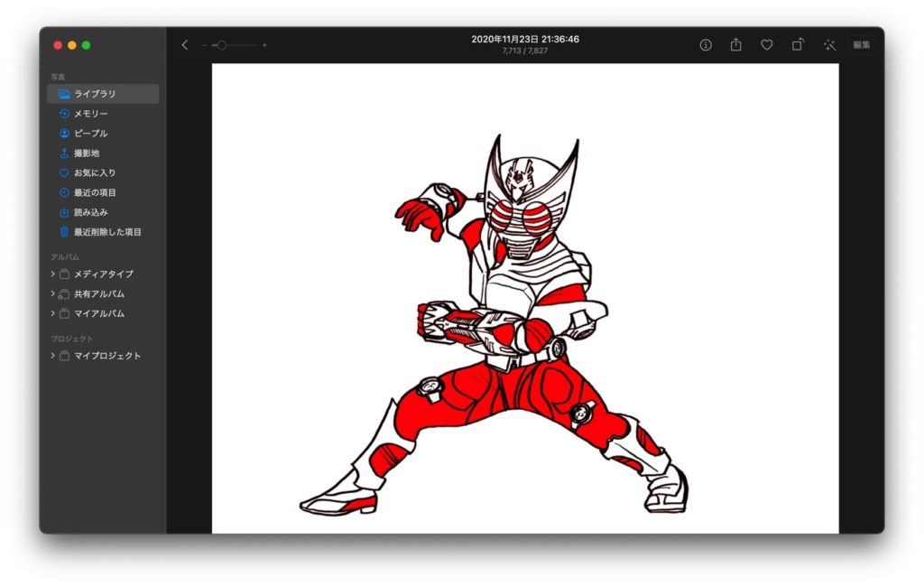This screenshot has height=586, width=924.
Task: Open the photo info panel icon
Action: [x=706, y=45]
